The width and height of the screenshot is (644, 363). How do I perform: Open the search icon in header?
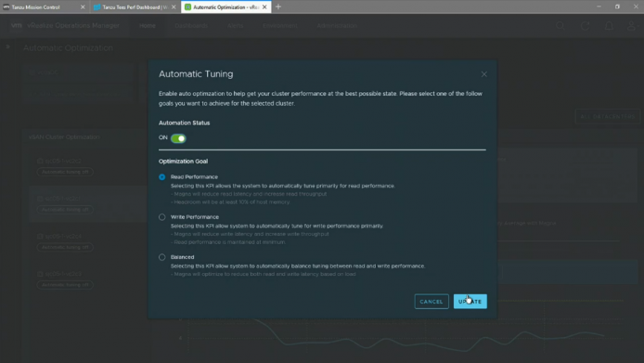[x=560, y=25]
